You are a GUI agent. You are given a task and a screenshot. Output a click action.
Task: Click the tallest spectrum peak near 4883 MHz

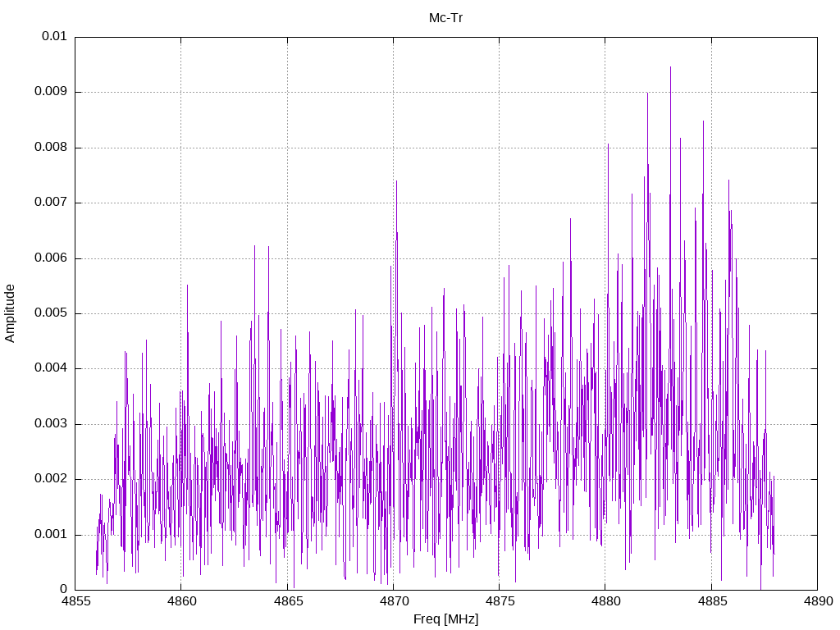(x=670, y=69)
